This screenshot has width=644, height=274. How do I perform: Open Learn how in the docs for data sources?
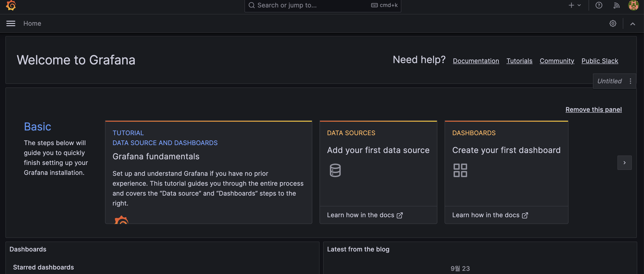[365, 215]
